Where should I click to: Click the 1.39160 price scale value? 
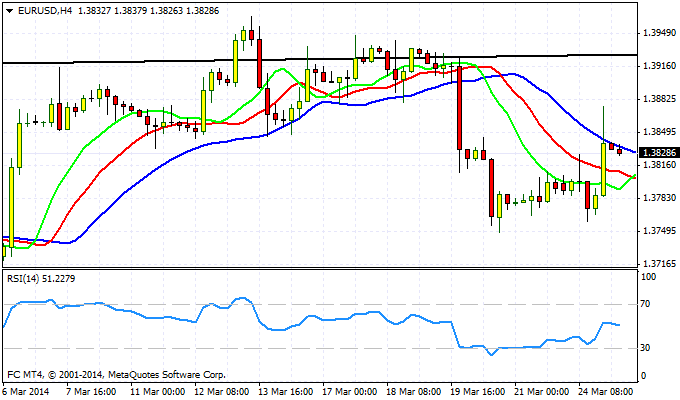[660, 66]
